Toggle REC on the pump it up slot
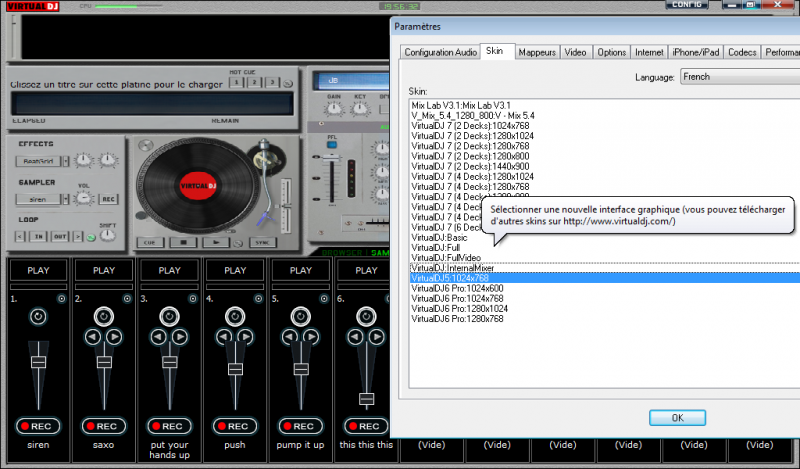800x469 pixels. click(300, 426)
